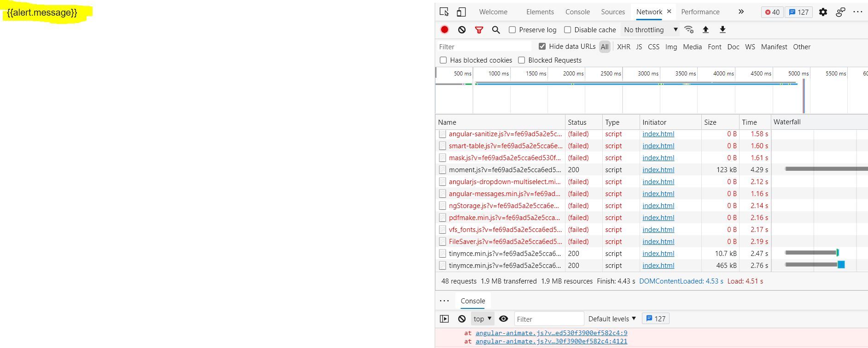Toggle device emulation icon
Viewport: 868px width, 348px height.
click(x=461, y=12)
